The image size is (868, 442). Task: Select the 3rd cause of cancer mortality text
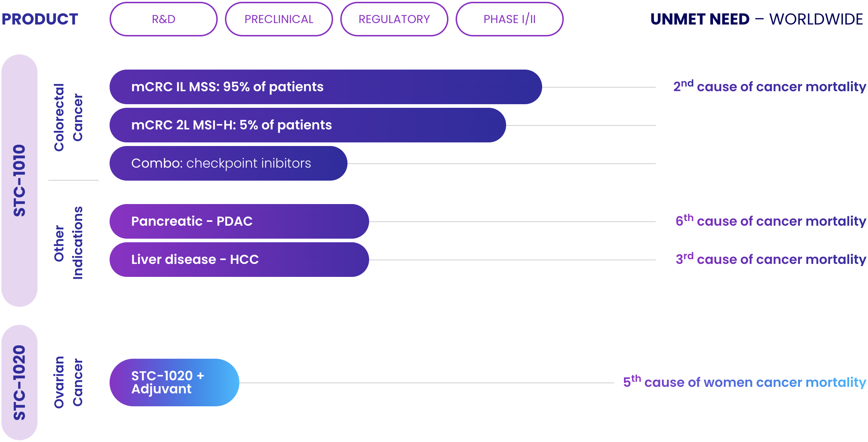[770, 259]
